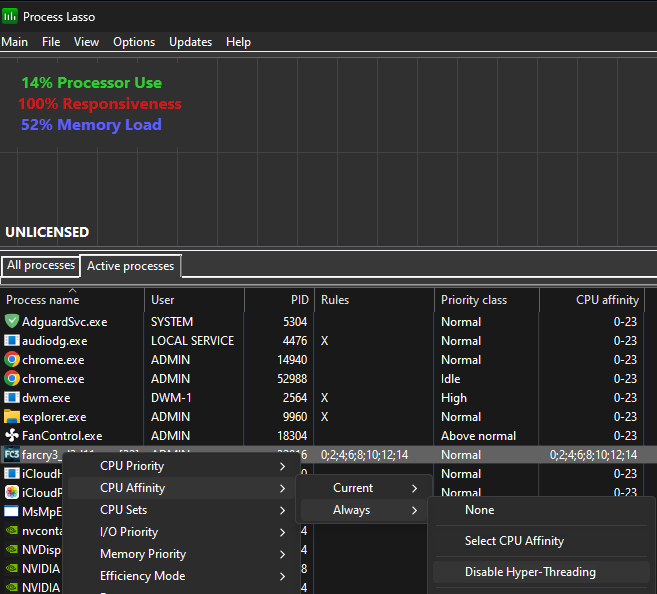Click the UNLICENSED label on graph
Image resolution: width=657 pixels, height=594 pixels.
47,232
